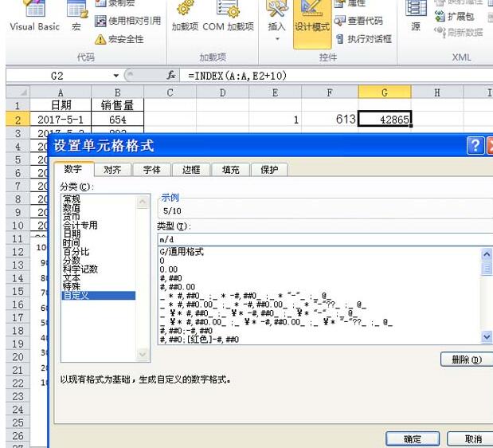Click the 宏 (Macros) icon

pos(76,17)
